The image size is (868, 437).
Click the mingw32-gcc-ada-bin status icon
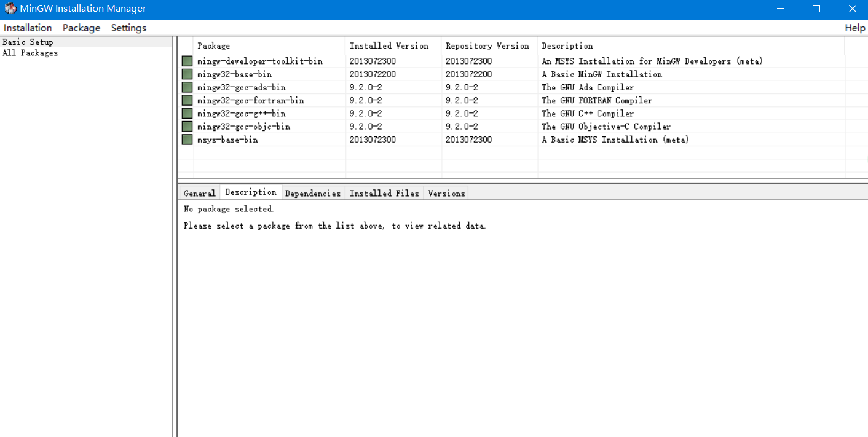(186, 87)
